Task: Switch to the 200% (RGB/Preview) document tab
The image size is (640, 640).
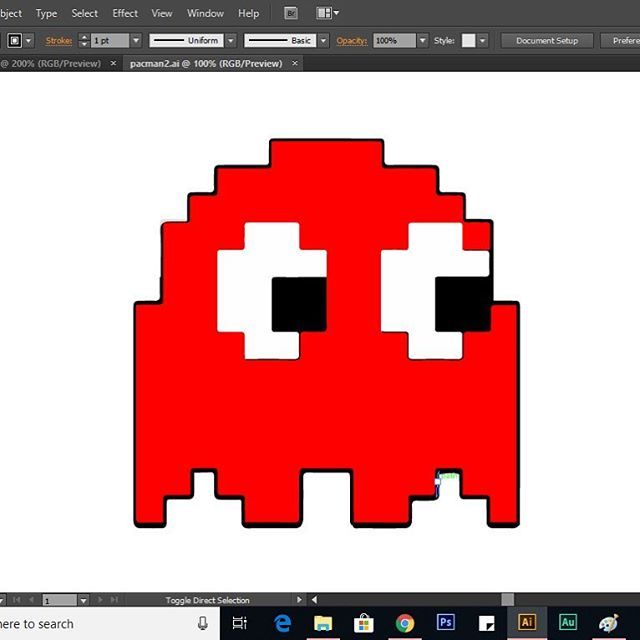Action: point(51,63)
